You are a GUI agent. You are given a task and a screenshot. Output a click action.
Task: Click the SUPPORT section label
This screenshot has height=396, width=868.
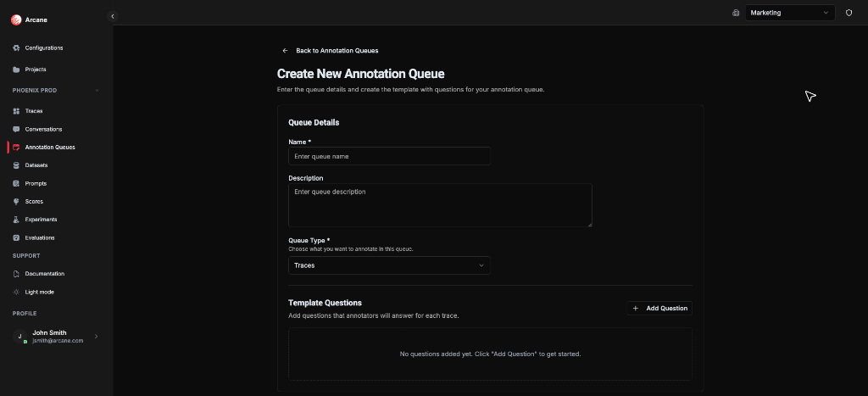pyautogui.click(x=26, y=256)
